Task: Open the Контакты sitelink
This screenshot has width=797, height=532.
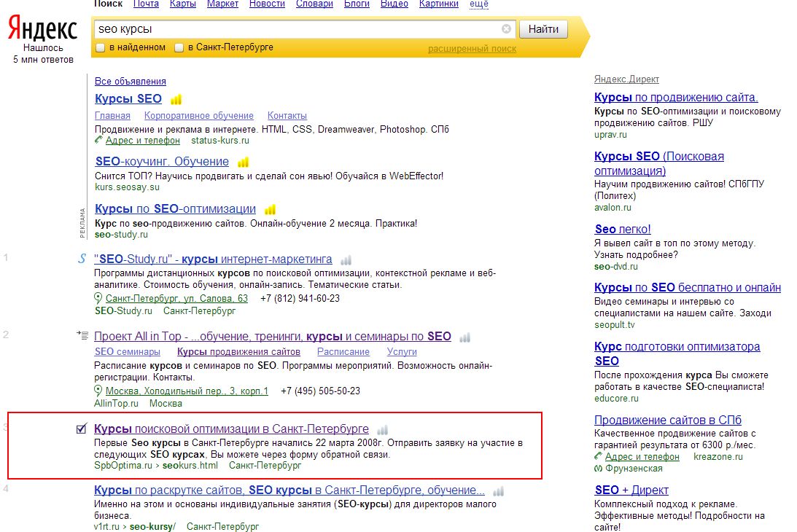Action: click(287, 115)
